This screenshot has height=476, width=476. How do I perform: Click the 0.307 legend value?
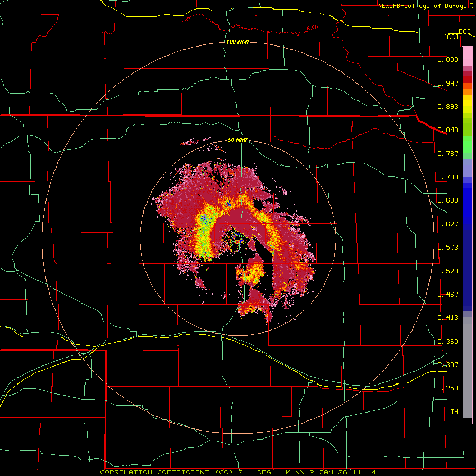tap(448, 364)
